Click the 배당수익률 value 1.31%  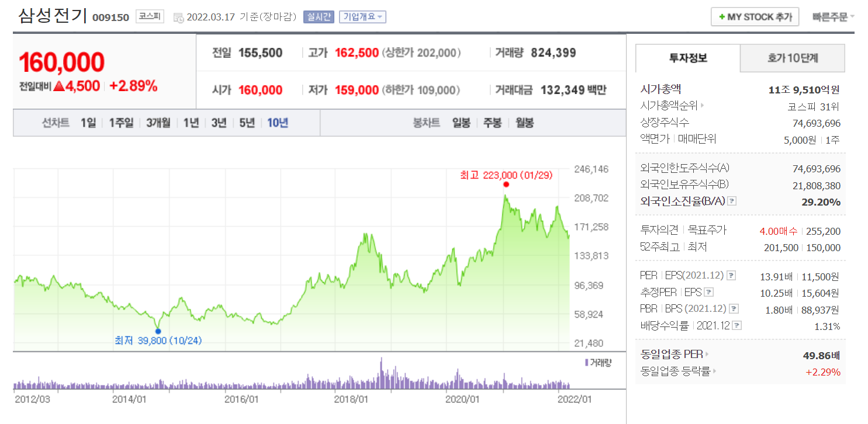click(x=827, y=326)
